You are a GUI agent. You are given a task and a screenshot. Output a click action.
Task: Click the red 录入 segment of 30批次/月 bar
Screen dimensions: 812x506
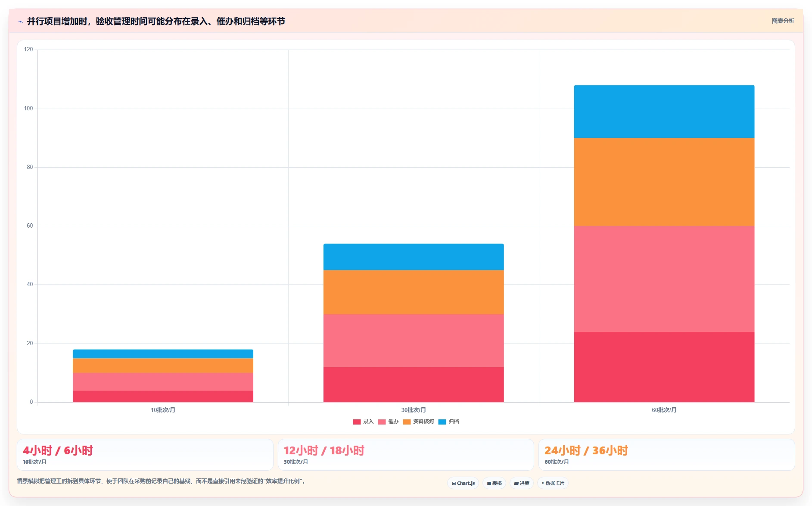click(414, 384)
